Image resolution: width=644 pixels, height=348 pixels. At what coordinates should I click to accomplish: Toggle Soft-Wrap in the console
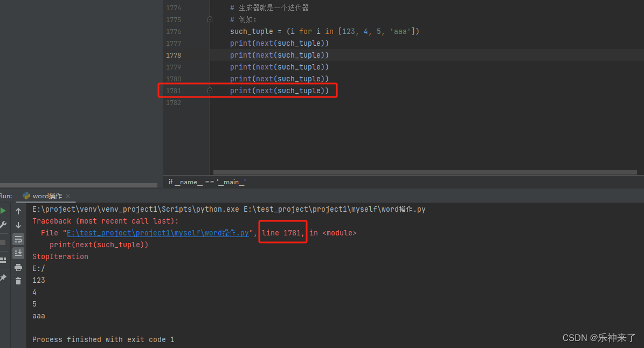click(18, 239)
